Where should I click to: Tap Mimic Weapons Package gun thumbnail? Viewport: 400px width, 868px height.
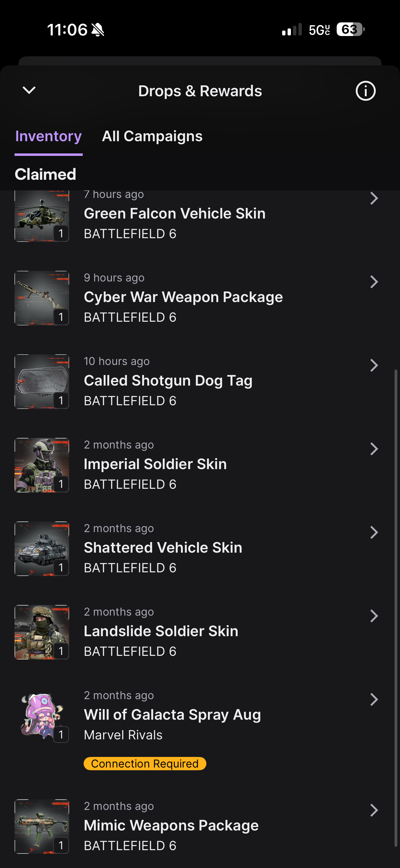(42, 827)
